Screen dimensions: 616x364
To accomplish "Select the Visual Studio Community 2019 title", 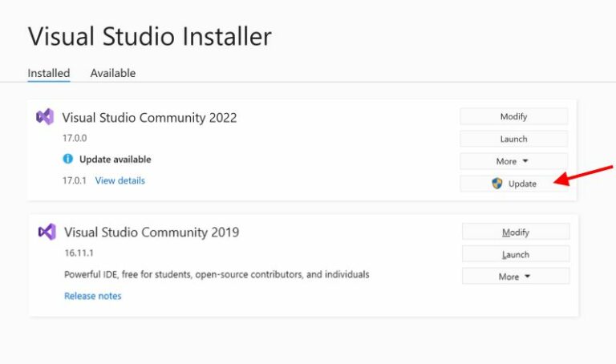I will coord(152,233).
